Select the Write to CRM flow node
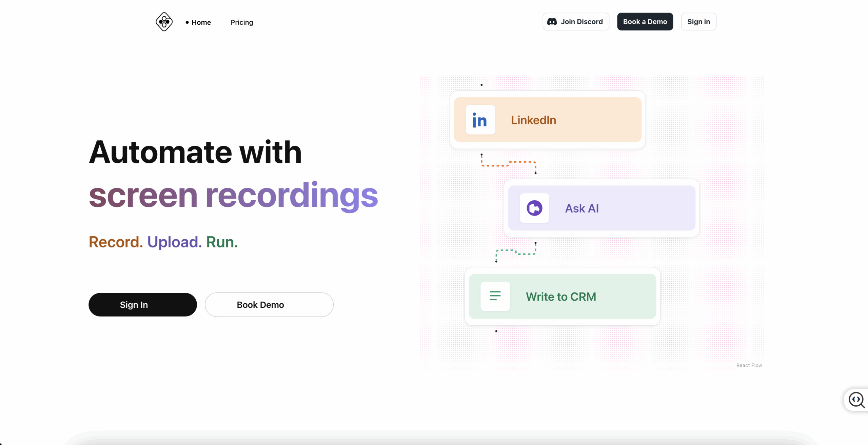868x445 pixels. [x=562, y=296]
